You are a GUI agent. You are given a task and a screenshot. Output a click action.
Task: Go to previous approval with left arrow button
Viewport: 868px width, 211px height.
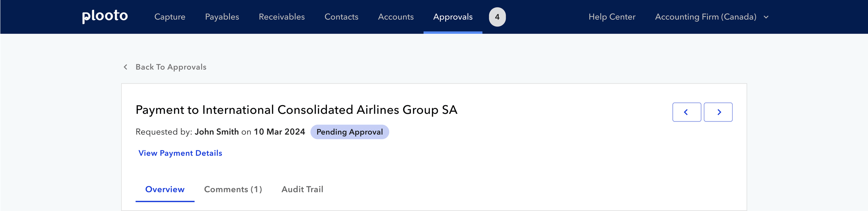[x=686, y=112]
